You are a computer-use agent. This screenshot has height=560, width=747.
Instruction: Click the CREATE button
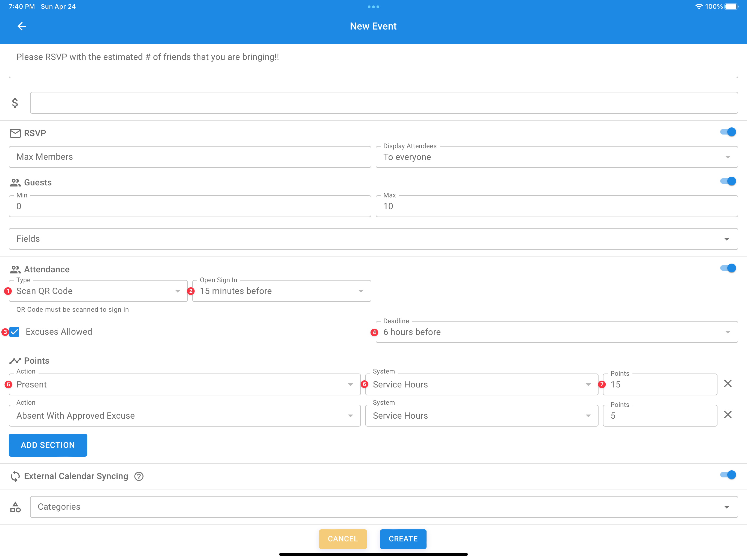[x=403, y=539]
